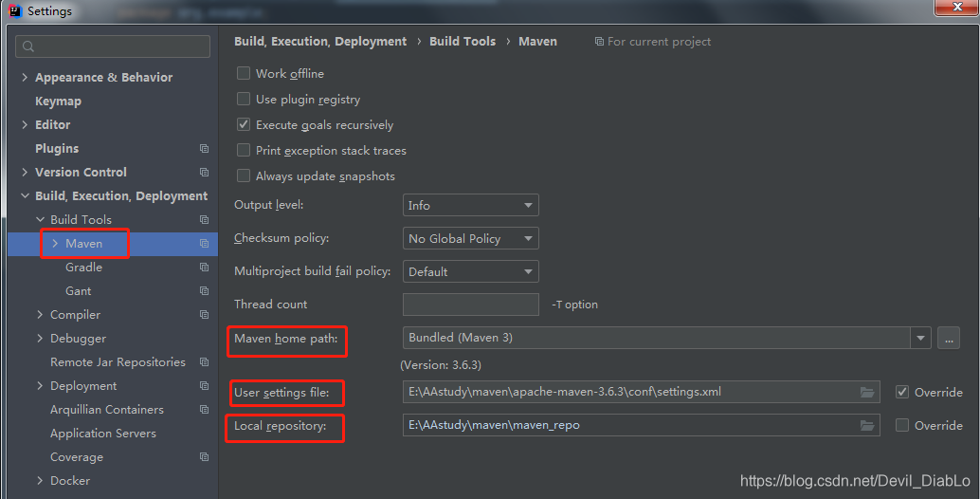The image size is (980, 499).
Task: Open the Output level dropdown
Action: click(x=471, y=205)
